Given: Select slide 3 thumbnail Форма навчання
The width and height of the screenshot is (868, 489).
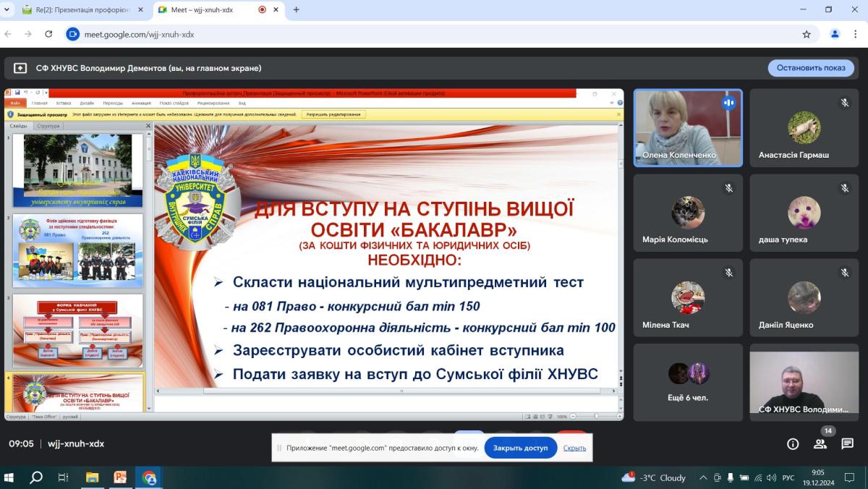Looking at the screenshot, I should pos(78,331).
